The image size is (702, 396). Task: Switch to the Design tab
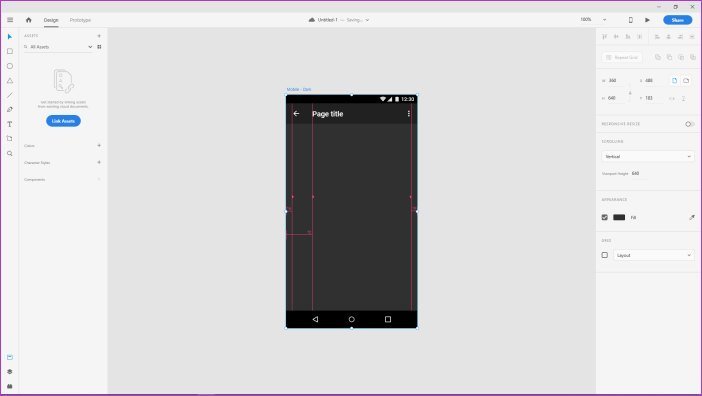click(x=51, y=20)
